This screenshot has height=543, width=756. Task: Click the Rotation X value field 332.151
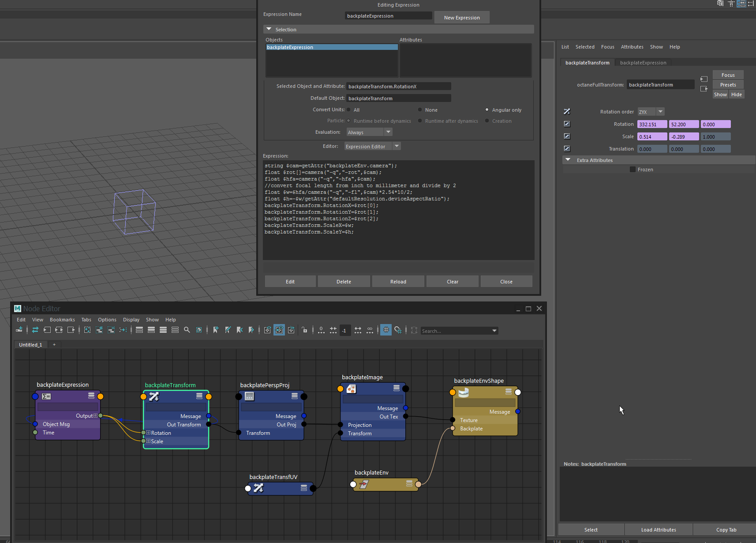tap(652, 124)
